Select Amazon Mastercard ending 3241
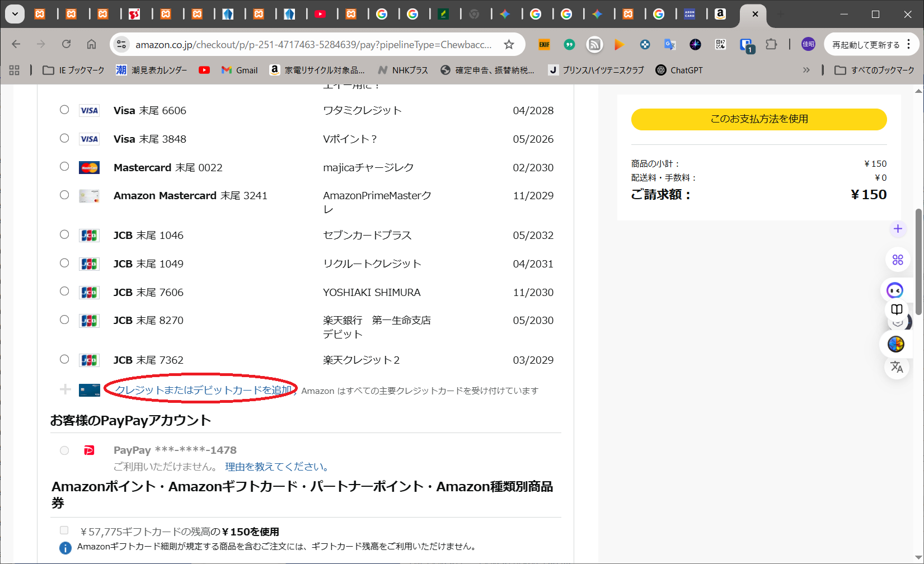The height and width of the screenshot is (564, 924). tap(64, 195)
